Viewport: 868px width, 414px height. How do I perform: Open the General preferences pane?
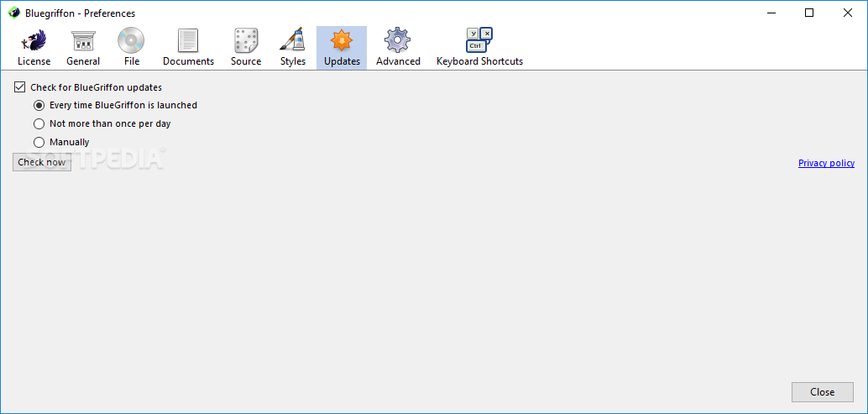coord(83,48)
